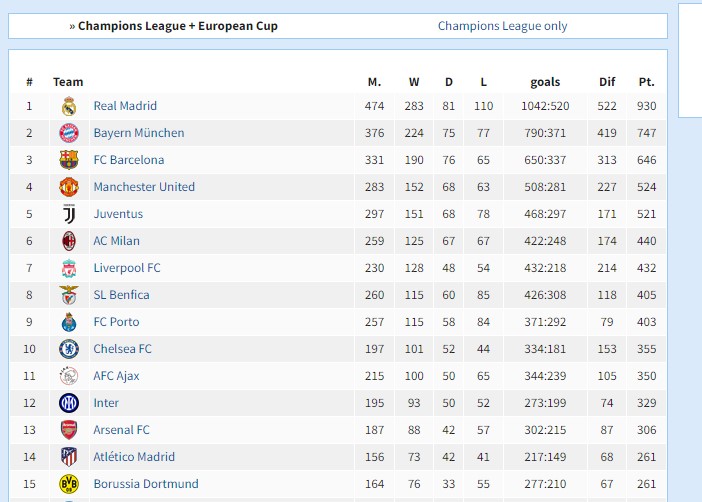
Task: Click the Liverpool FC badge icon
Action: [69, 268]
